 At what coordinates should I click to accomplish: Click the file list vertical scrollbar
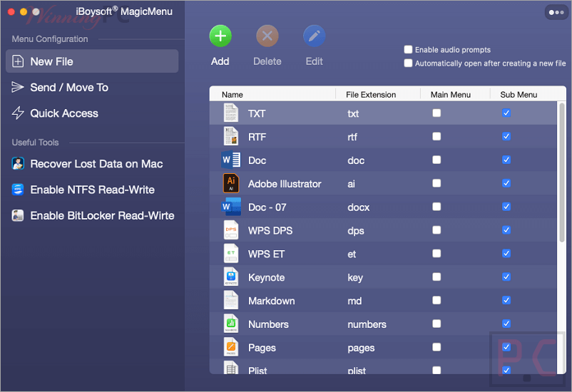click(562, 172)
